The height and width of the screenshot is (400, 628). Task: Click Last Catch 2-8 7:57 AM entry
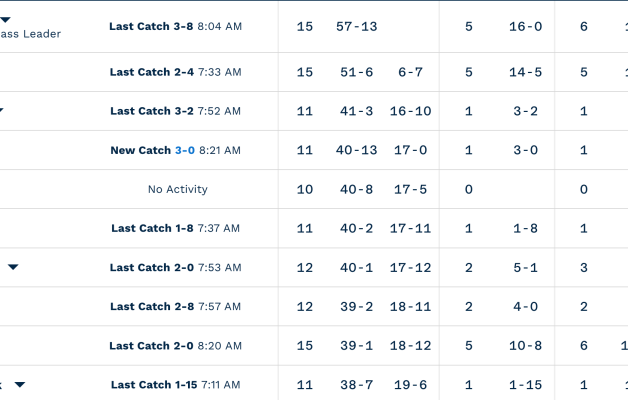click(175, 306)
